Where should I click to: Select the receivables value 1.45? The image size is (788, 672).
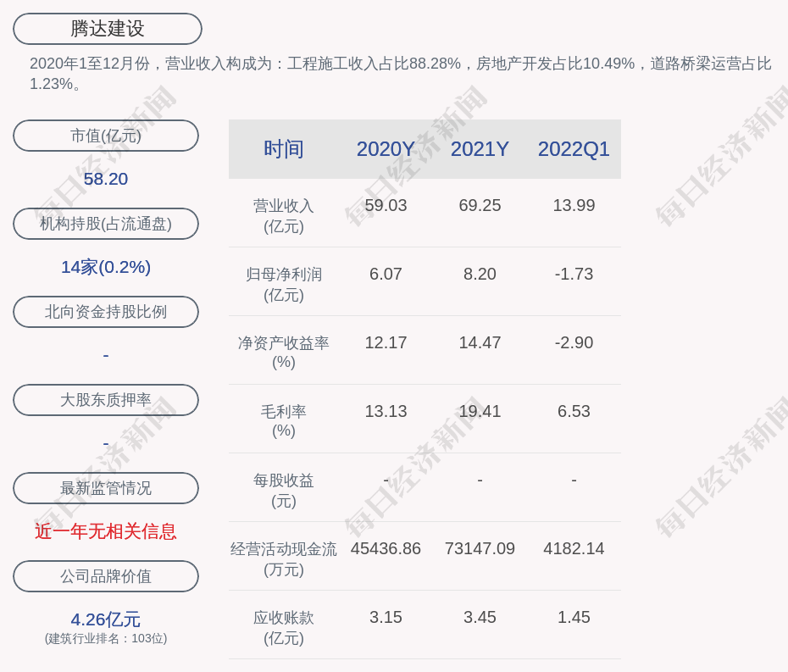pos(574,617)
